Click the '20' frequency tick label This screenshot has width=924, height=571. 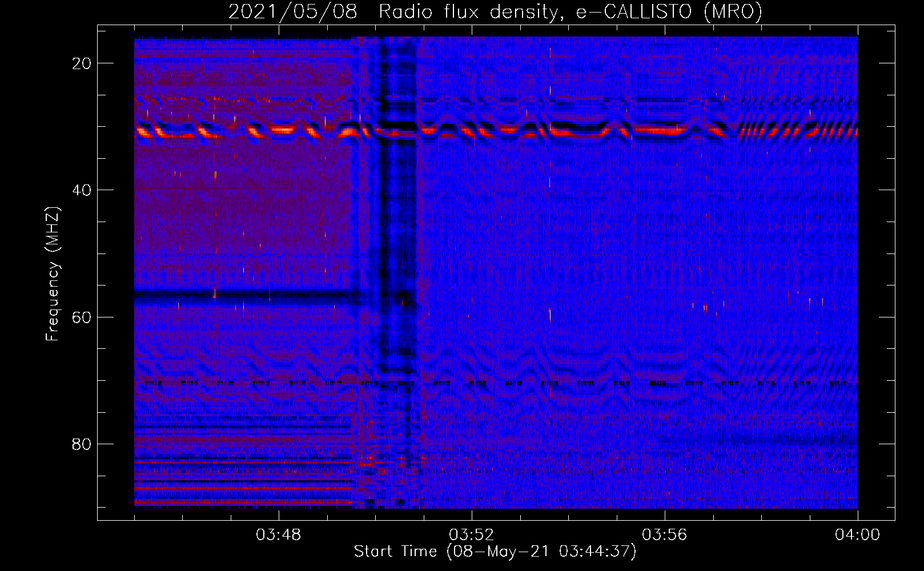(82, 63)
